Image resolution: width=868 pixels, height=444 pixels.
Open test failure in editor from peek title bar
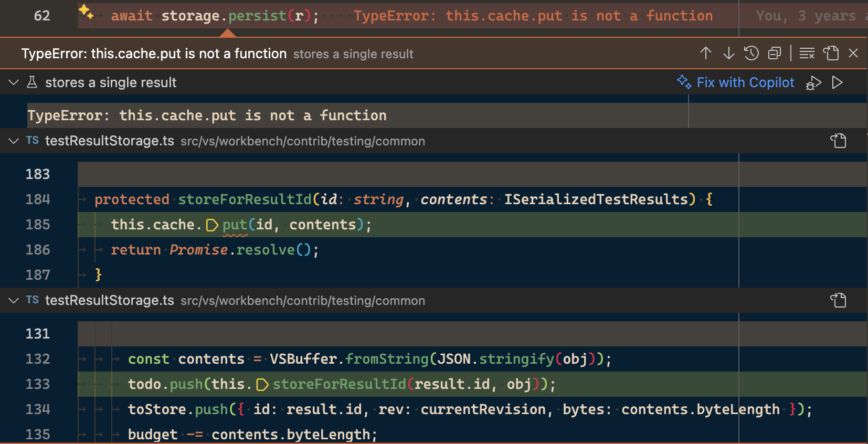(831, 53)
